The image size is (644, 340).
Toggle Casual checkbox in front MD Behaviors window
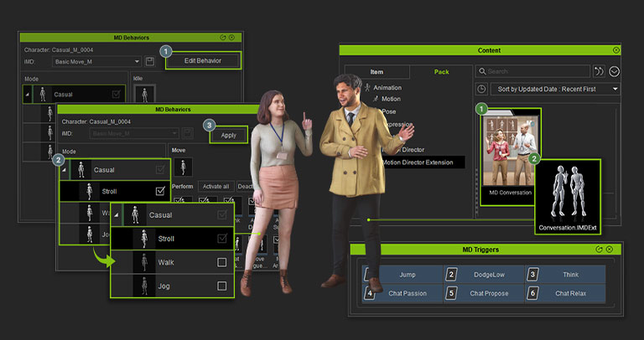[160, 169]
